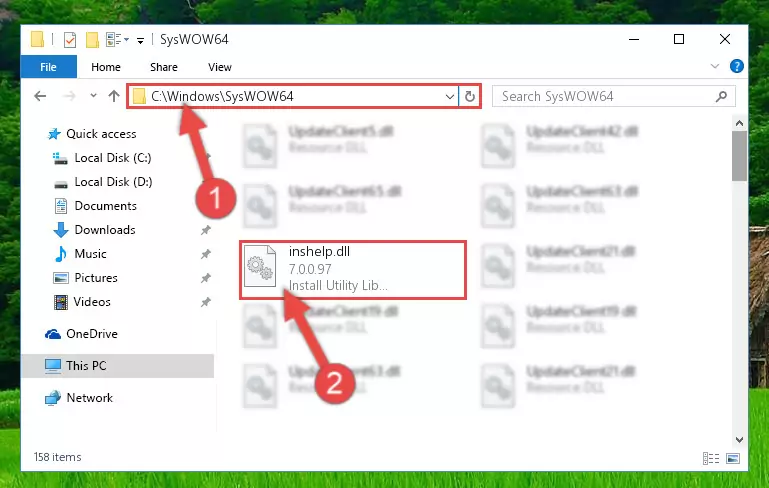Click the address bar path C:\Windows\SysWOW64

click(x=222, y=96)
